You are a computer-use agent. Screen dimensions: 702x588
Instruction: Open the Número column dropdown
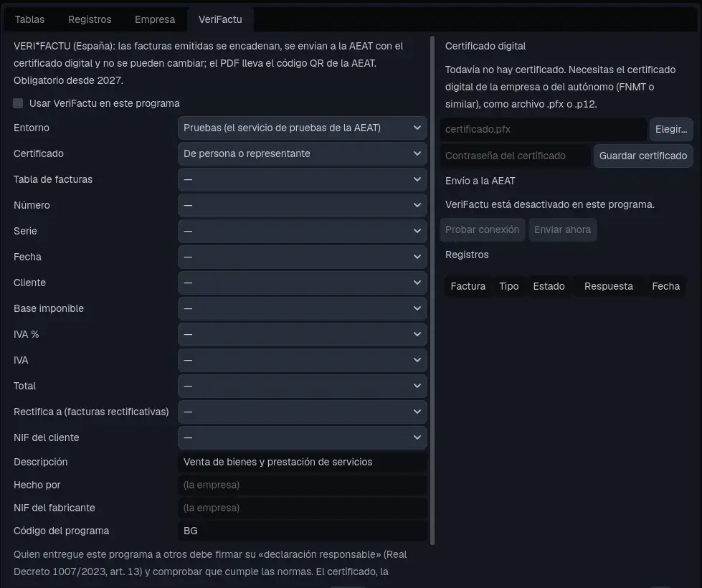coord(302,206)
